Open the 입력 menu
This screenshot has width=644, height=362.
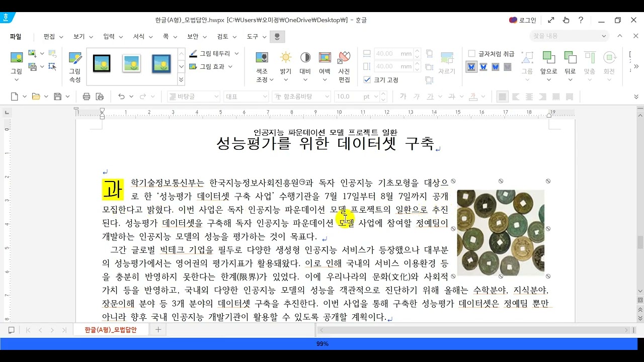tap(113, 37)
